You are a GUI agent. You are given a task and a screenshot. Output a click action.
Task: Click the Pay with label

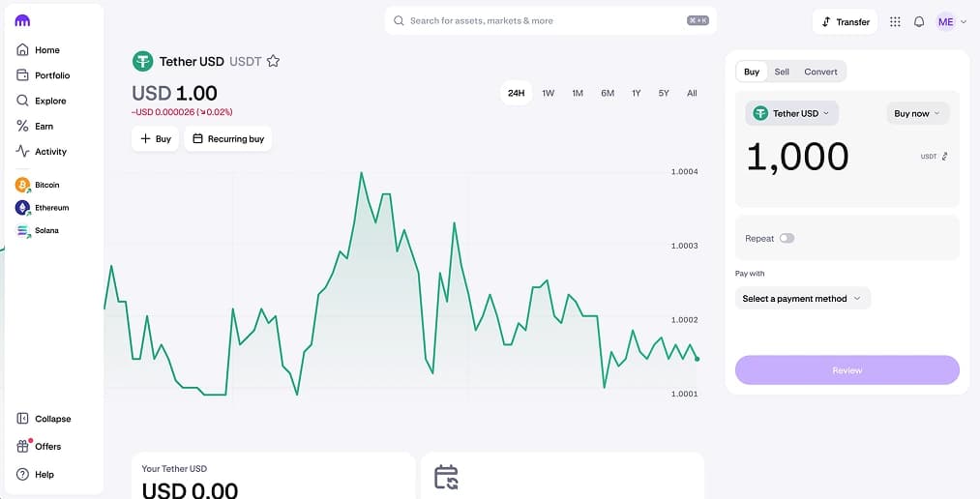(750, 274)
